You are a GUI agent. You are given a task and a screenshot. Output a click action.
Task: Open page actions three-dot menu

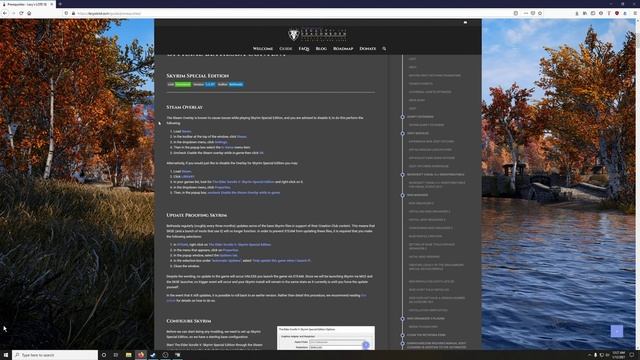(525, 13)
